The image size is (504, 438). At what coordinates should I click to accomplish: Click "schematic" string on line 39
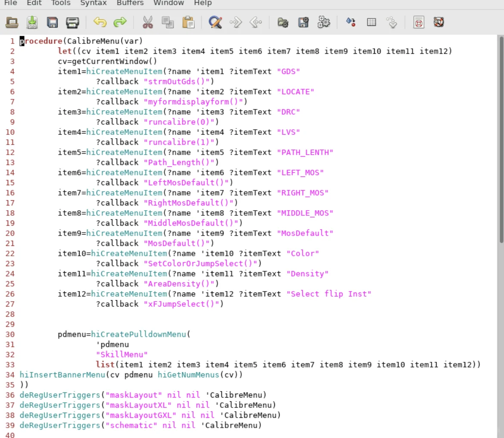tap(131, 426)
